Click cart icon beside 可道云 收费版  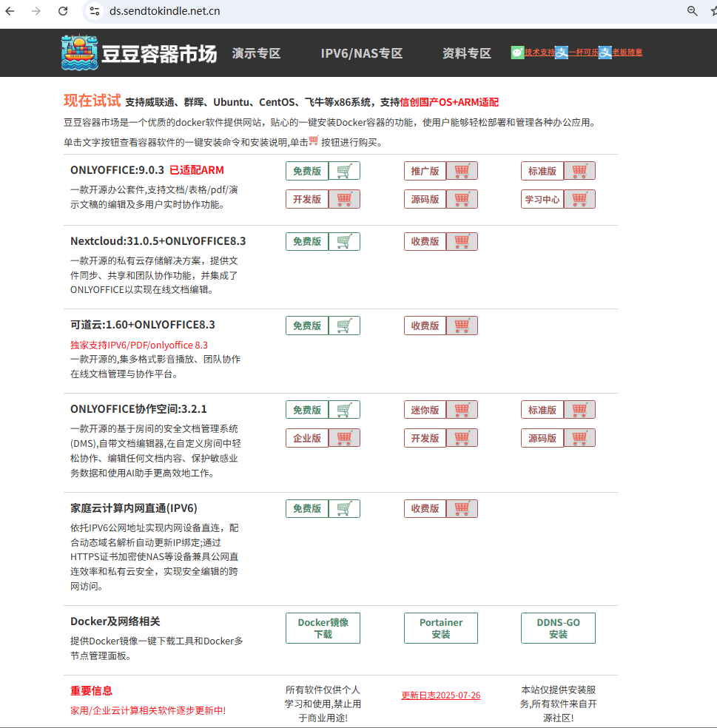tap(462, 326)
